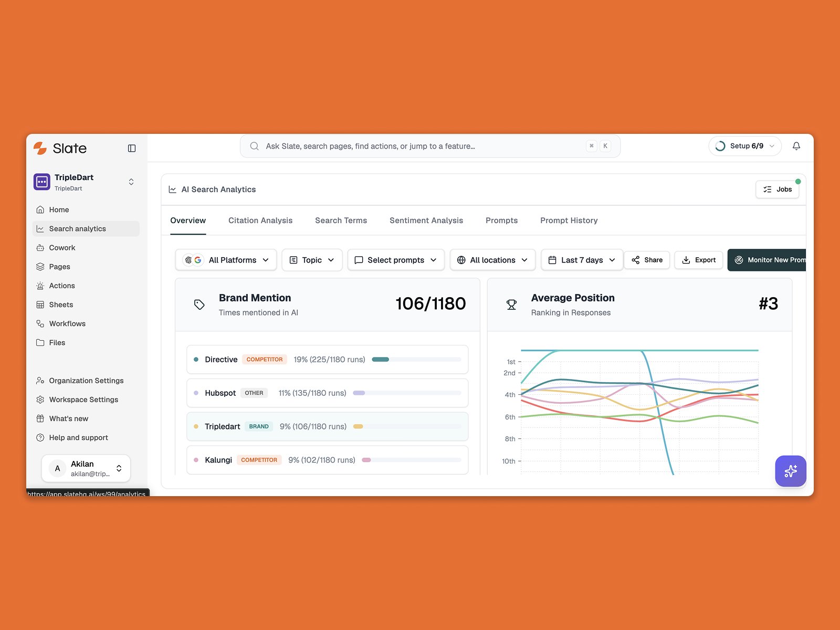Screen dimensions: 840x630
Task: Select the Kalungi competitor row
Action: [x=328, y=460]
